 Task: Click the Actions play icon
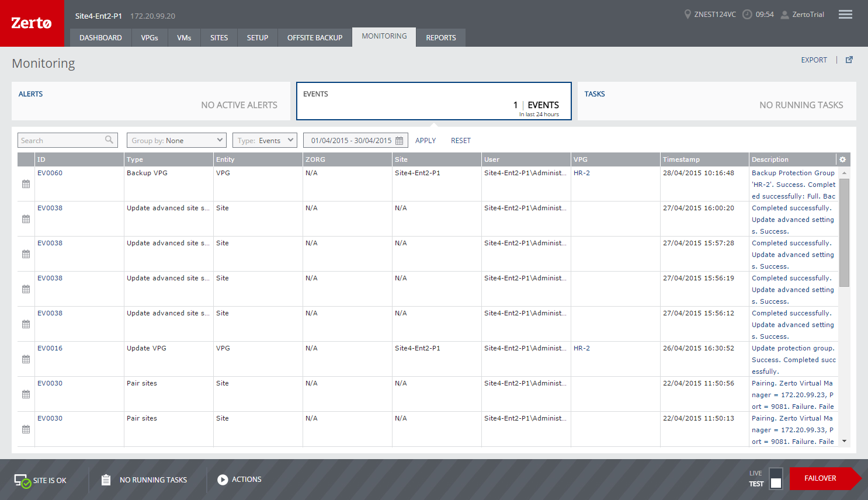coord(223,480)
